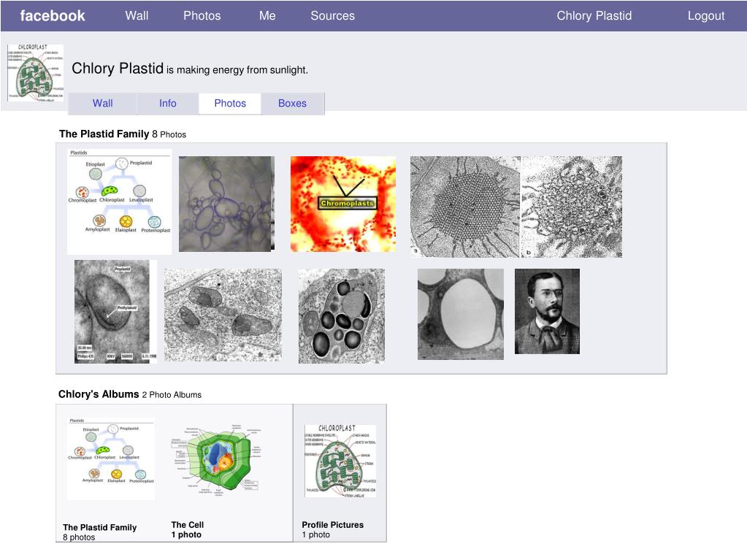Open the chloroplast profile picture beside name
747x560 pixels.
click(x=35, y=73)
